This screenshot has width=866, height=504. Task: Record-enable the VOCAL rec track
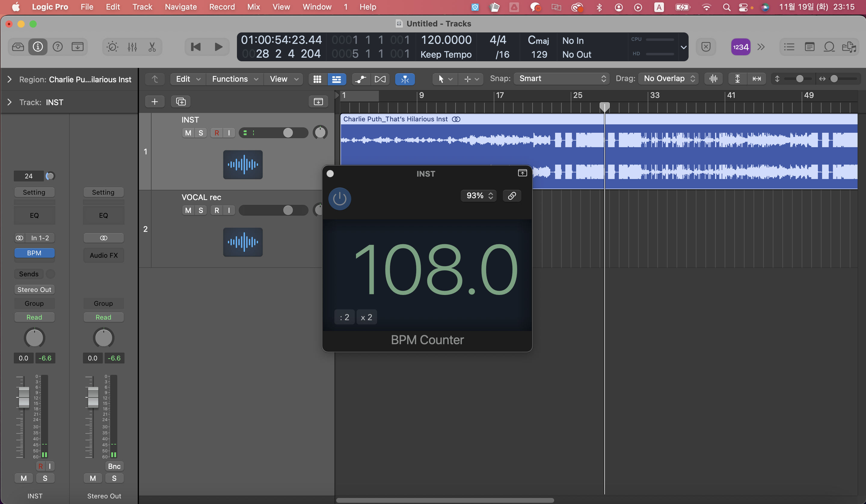click(x=216, y=211)
